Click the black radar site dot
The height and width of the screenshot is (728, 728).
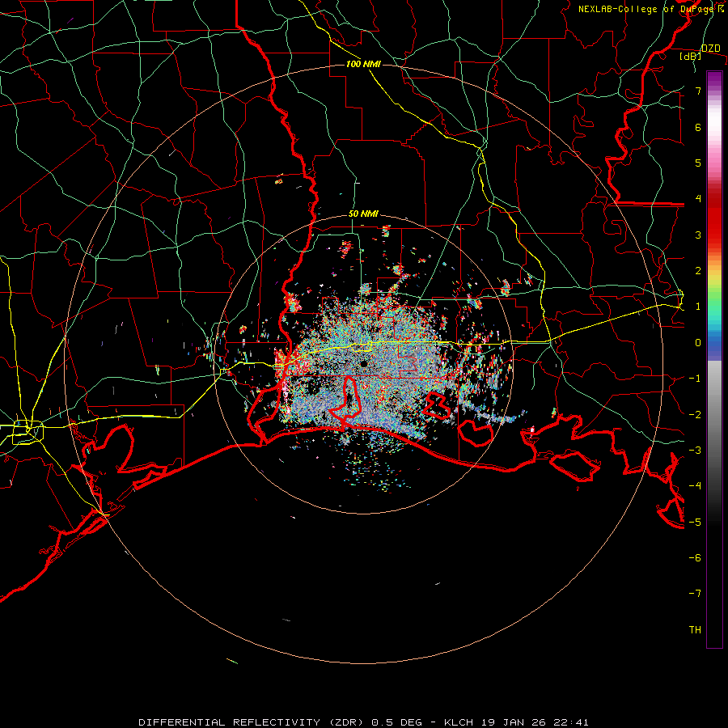click(x=363, y=364)
